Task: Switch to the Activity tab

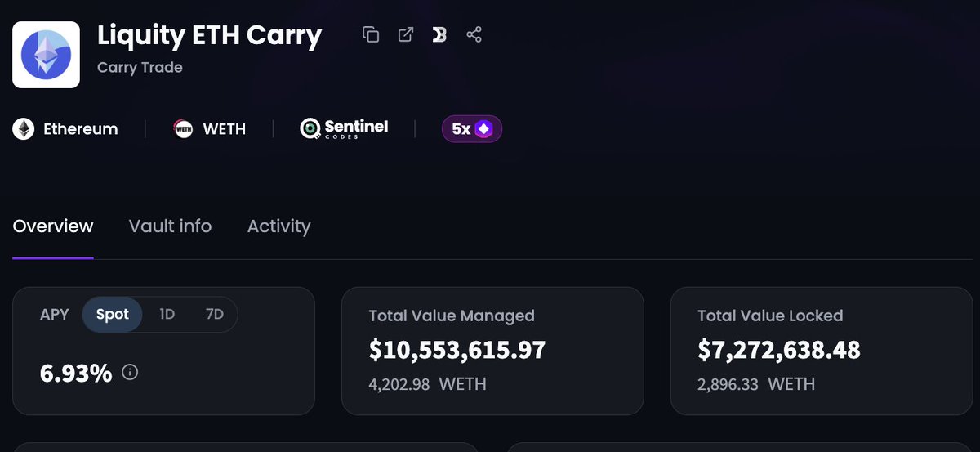Action: click(x=278, y=226)
